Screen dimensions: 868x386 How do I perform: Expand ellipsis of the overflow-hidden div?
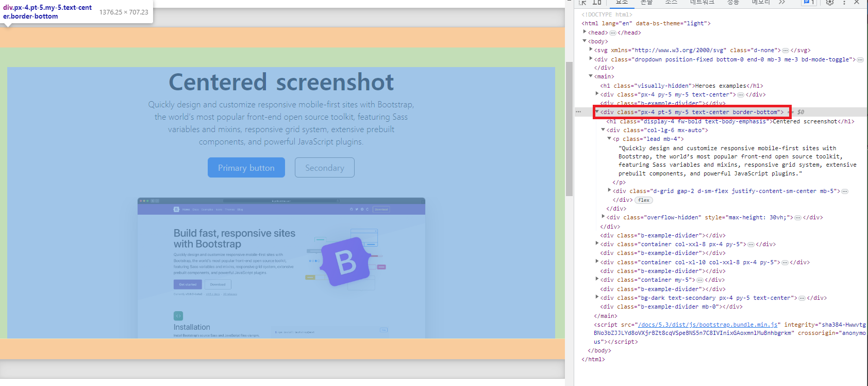[x=798, y=218]
